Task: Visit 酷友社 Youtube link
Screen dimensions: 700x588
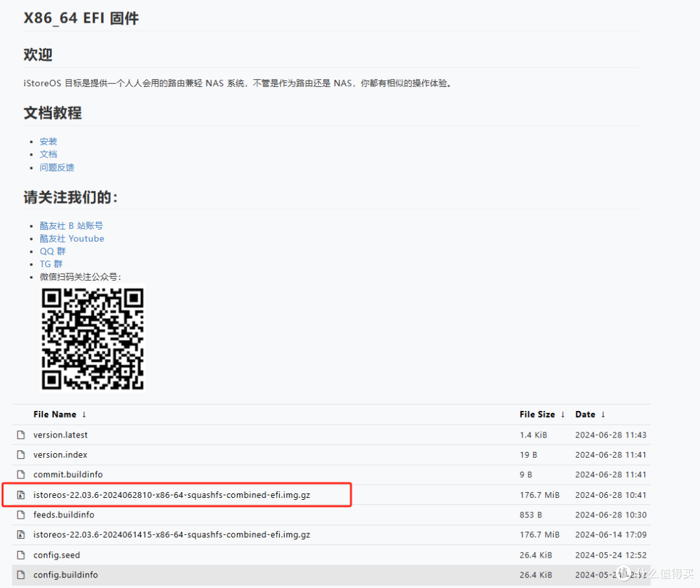Action: 72,239
